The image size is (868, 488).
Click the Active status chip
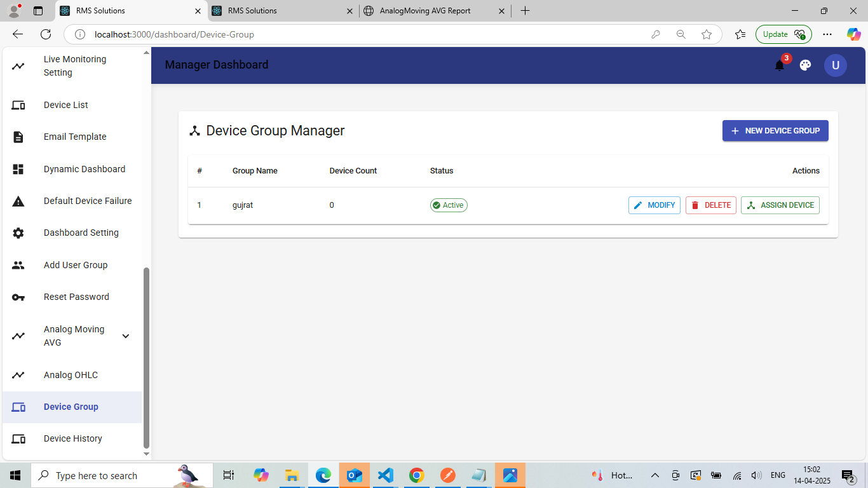(x=449, y=205)
